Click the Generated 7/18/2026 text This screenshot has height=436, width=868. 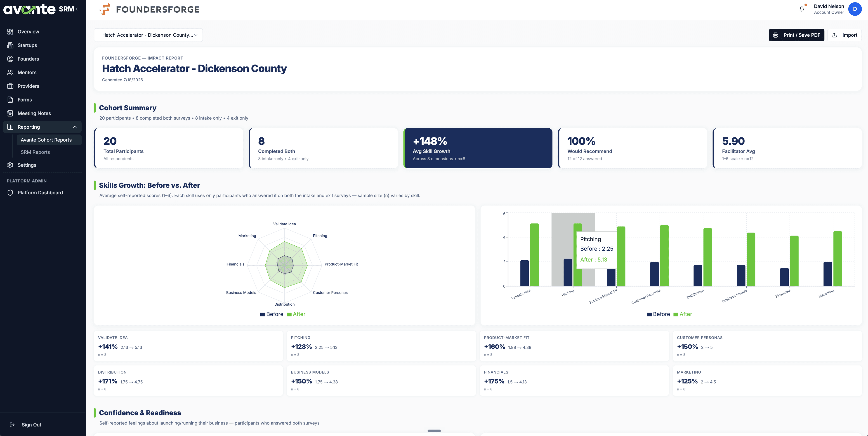pyautogui.click(x=122, y=80)
